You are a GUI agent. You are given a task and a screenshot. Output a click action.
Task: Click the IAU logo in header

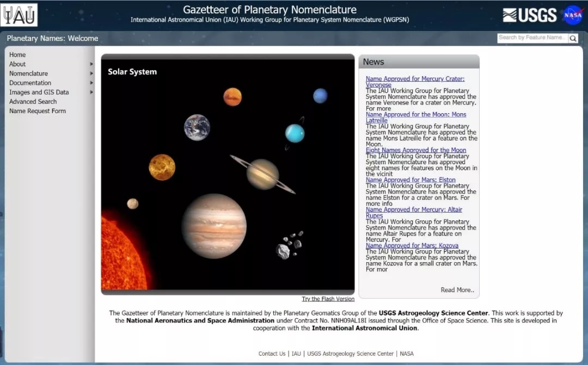pyautogui.click(x=20, y=15)
